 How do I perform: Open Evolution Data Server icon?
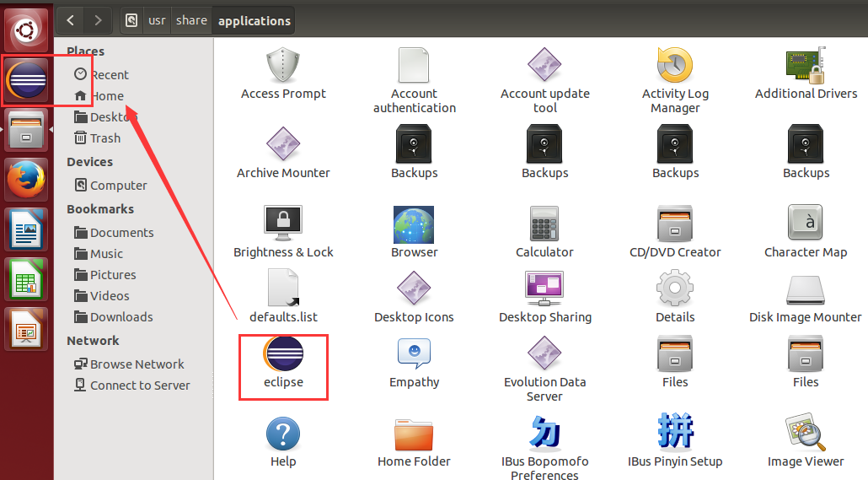click(544, 353)
